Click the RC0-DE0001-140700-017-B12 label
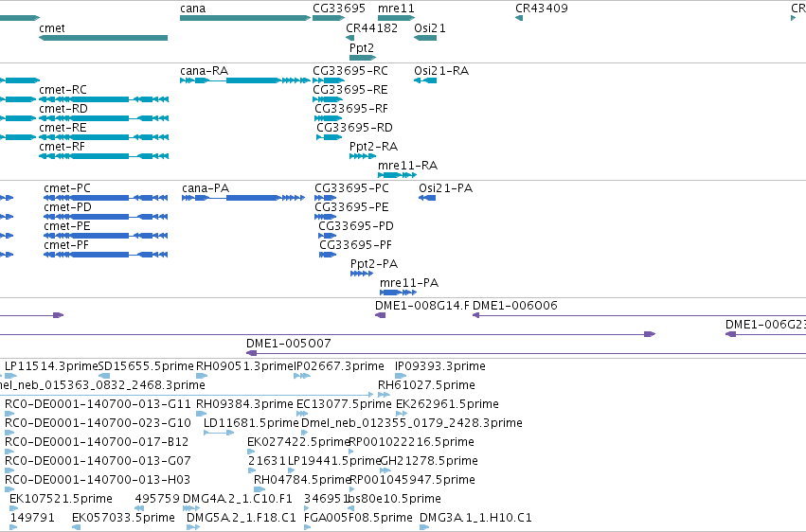 [x=97, y=442]
